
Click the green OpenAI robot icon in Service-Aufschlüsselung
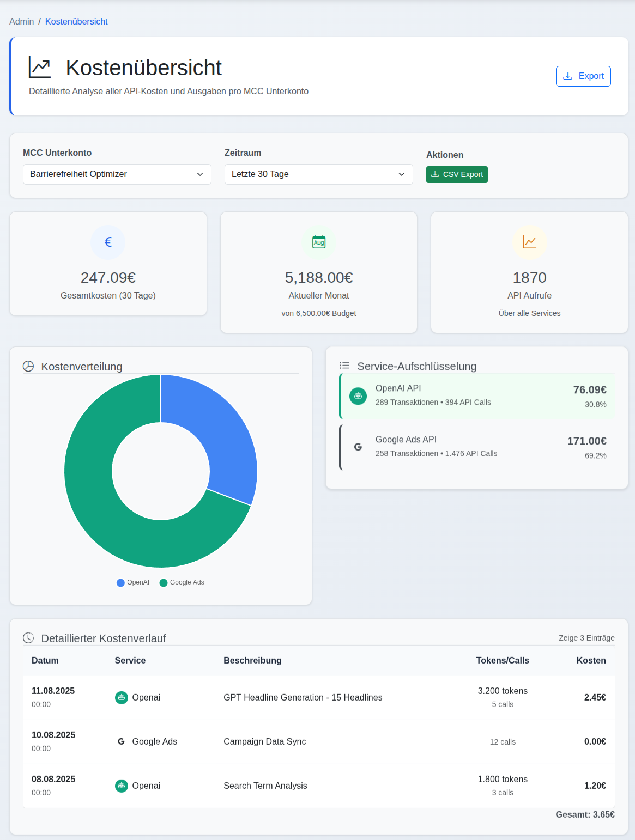click(358, 396)
